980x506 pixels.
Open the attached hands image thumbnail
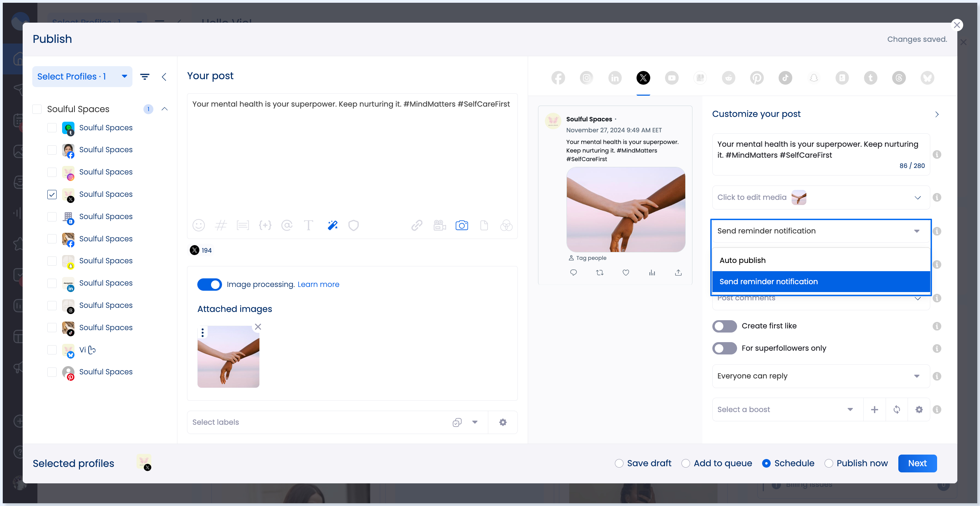tap(228, 357)
